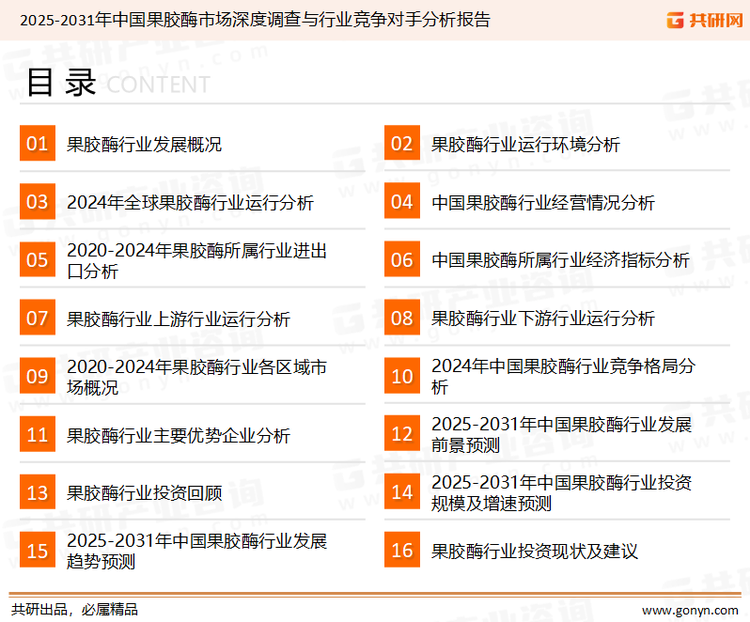Click the 目录 heading
This screenshot has width=750, height=622.
[x=61, y=83]
